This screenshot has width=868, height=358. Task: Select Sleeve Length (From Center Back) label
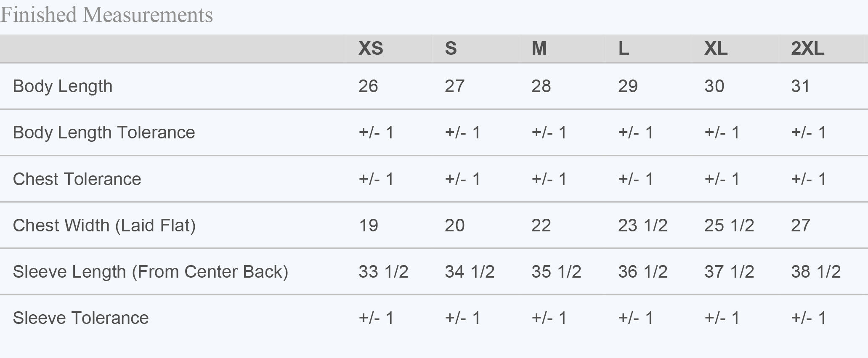tap(151, 272)
